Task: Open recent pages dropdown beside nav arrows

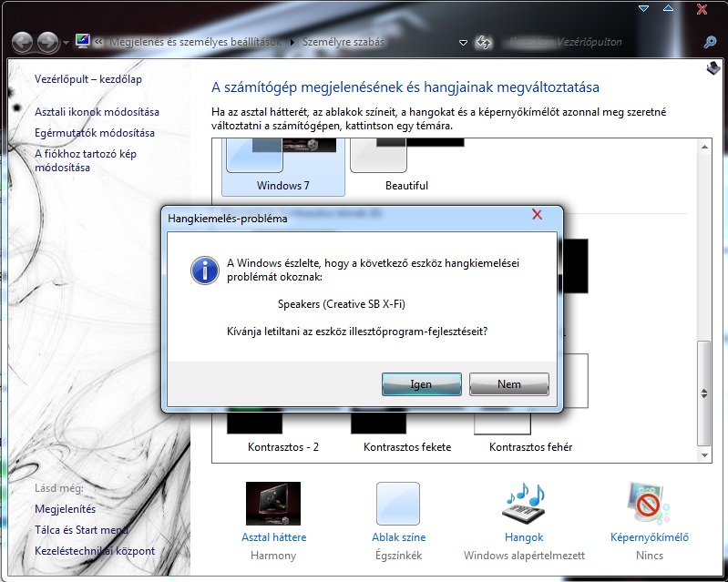Action: (66, 43)
